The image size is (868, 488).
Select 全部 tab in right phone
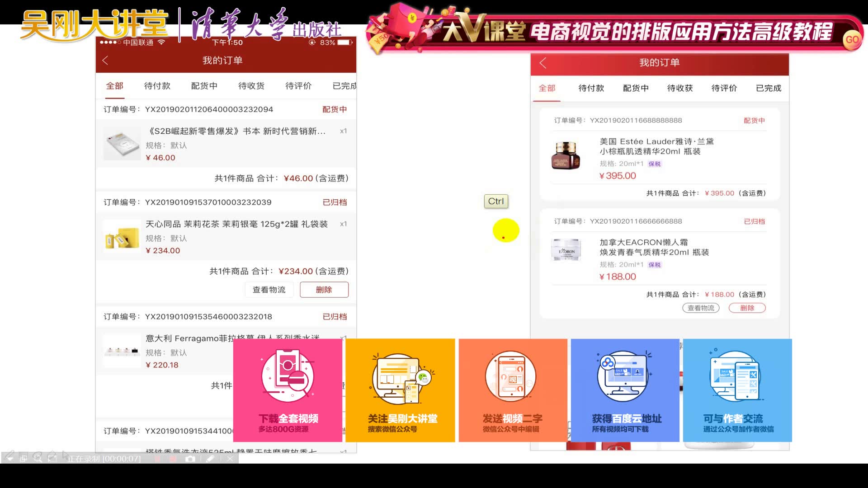tap(547, 88)
